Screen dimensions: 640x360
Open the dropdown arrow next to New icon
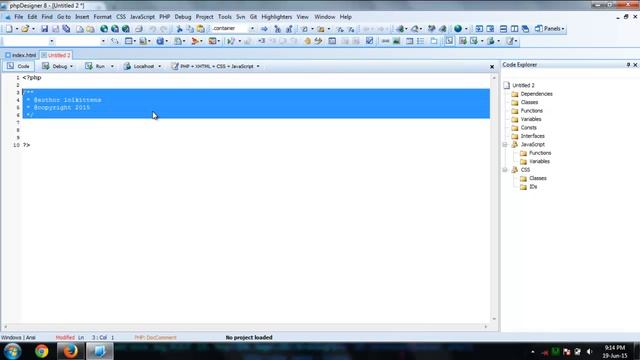(x=17, y=29)
